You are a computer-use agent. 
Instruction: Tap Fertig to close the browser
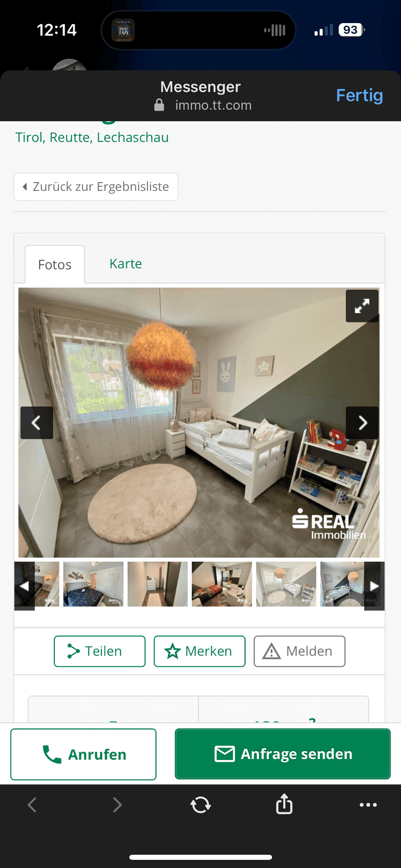click(359, 95)
